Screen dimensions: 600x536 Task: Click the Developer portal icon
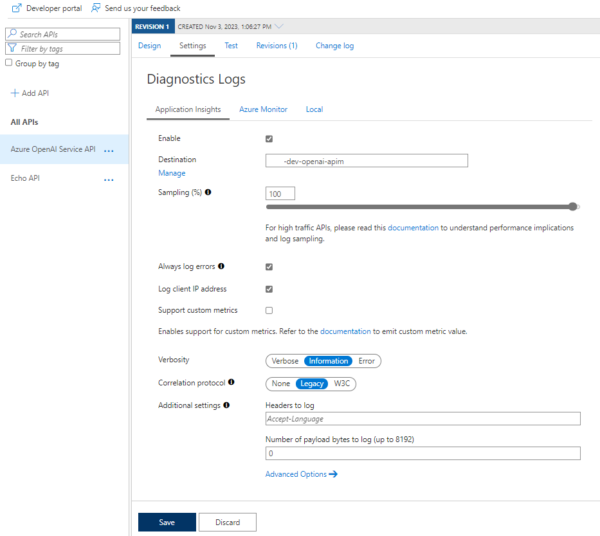[x=15, y=8]
